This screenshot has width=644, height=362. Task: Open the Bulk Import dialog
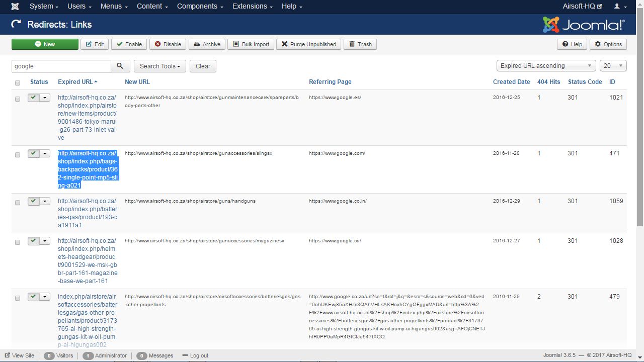251,44
